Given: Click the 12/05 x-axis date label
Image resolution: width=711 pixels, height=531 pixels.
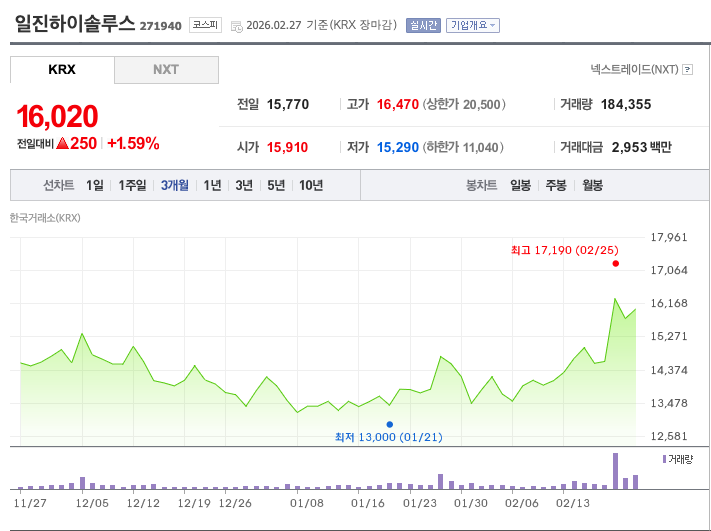Looking at the screenshot, I should point(92,503).
